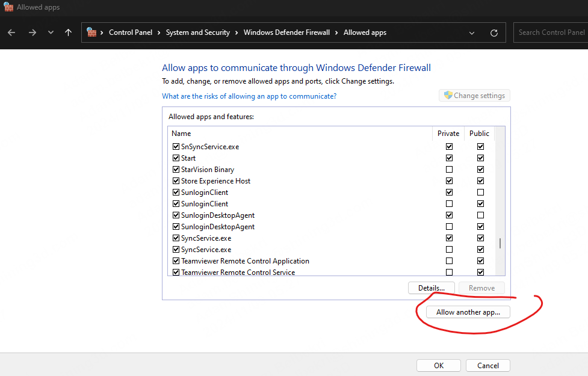Uncheck the Start app enabled checkbox
Viewport: 588px width, 376px height.
click(176, 158)
